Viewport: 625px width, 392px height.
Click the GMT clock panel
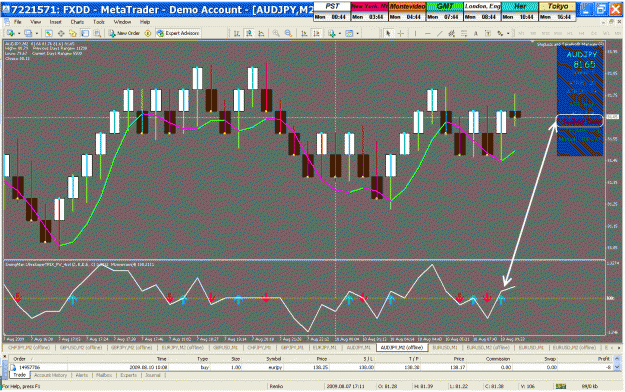point(444,11)
